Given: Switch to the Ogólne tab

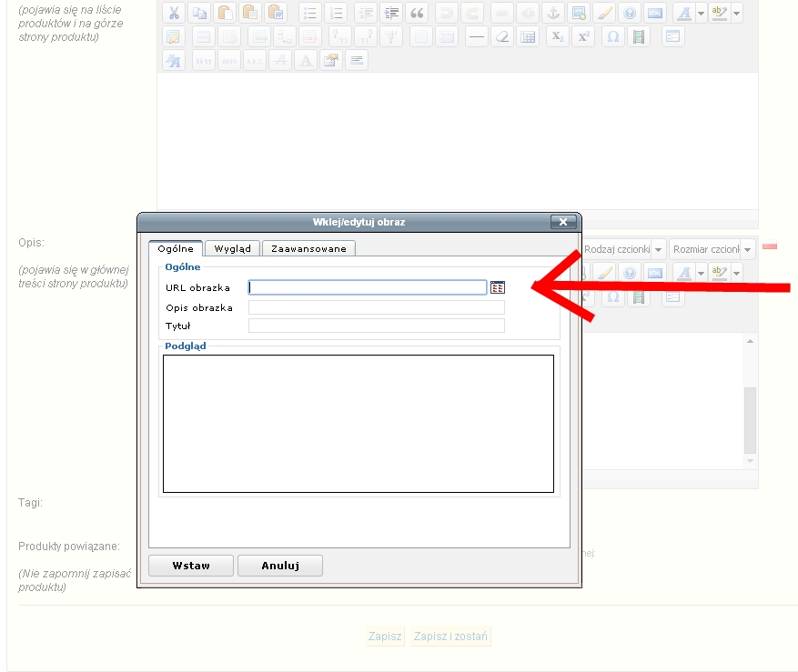Looking at the screenshot, I should tap(176, 249).
